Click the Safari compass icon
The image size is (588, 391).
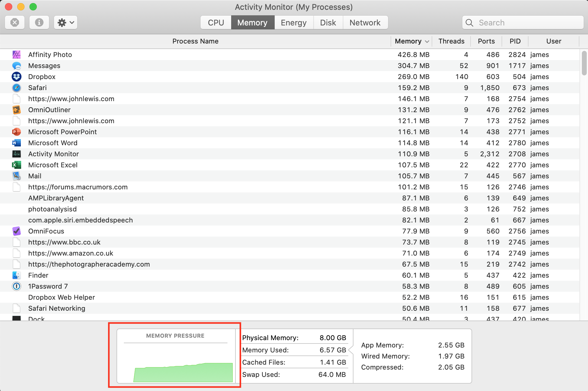17,88
